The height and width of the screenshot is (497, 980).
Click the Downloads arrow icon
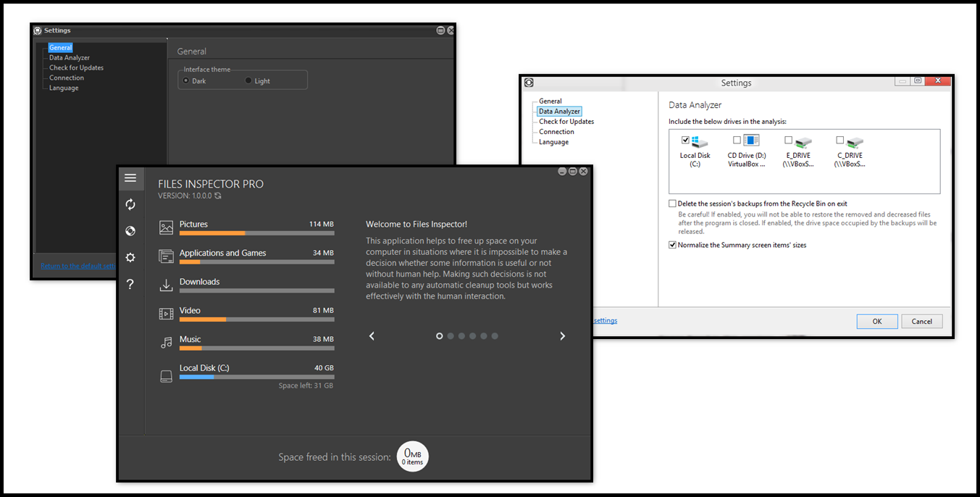tap(167, 285)
